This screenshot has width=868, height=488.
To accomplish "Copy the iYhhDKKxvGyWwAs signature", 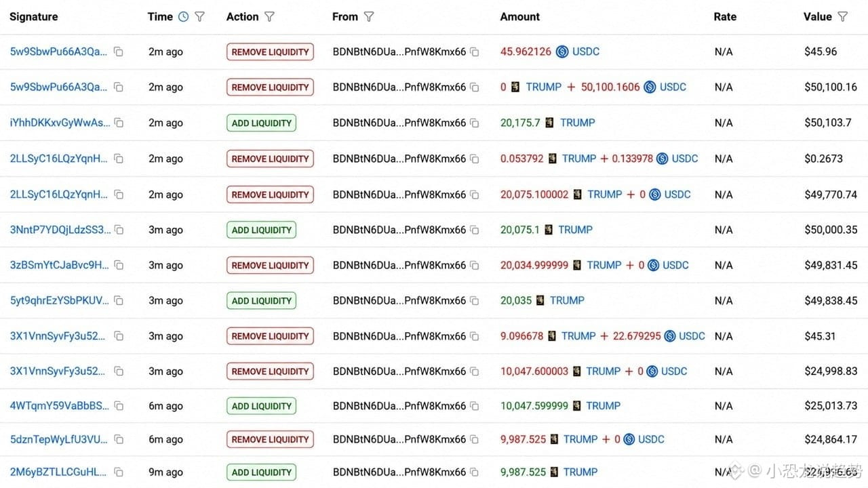I will click(119, 123).
